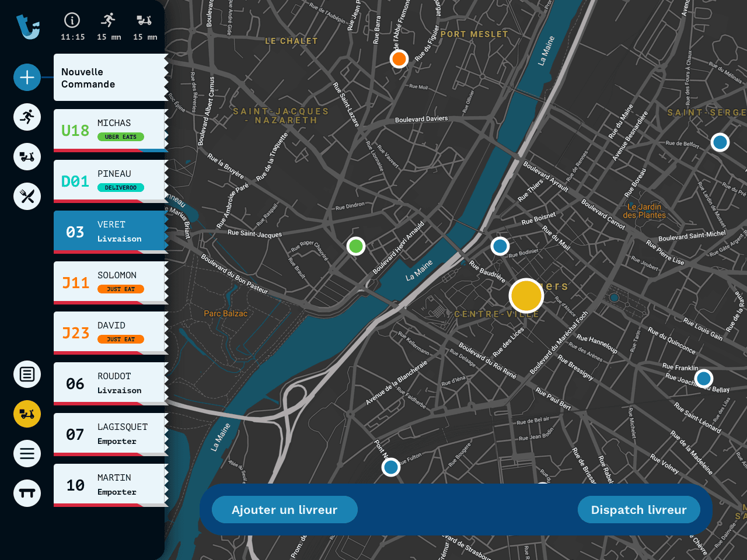Screen dimensions: 747x560
Task: Select order U18 MICHAS Uber Eats
Action: [x=111, y=131]
